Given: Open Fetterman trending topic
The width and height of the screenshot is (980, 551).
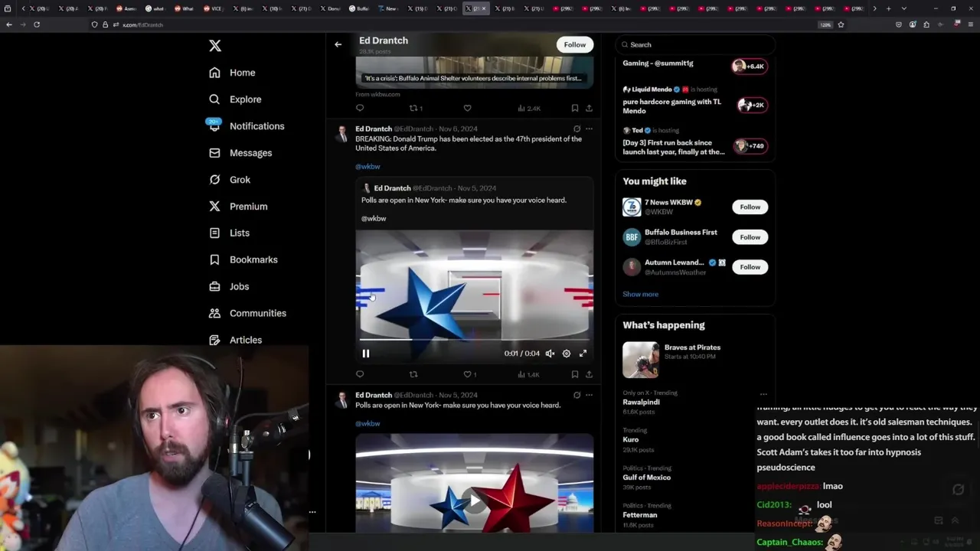Looking at the screenshot, I should tap(695, 516).
